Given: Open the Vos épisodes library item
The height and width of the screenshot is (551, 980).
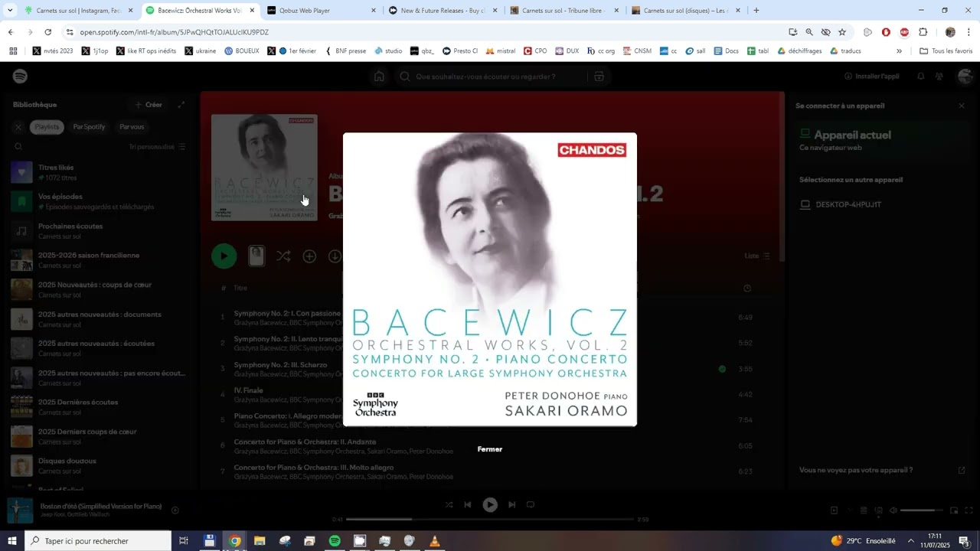Looking at the screenshot, I should pyautogui.click(x=100, y=201).
